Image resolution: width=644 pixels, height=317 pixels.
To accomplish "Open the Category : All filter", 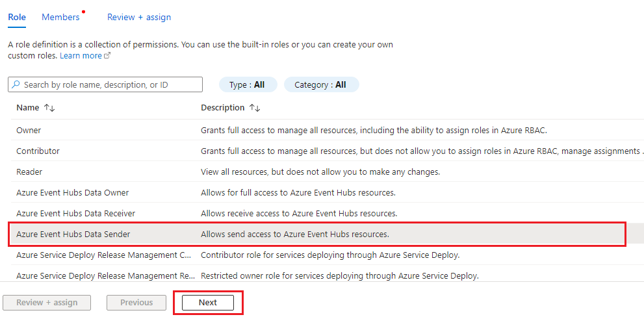I will click(321, 85).
